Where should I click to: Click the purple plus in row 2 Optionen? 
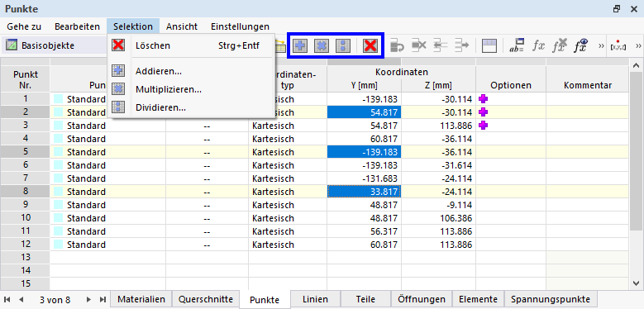(x=484, y=112)
